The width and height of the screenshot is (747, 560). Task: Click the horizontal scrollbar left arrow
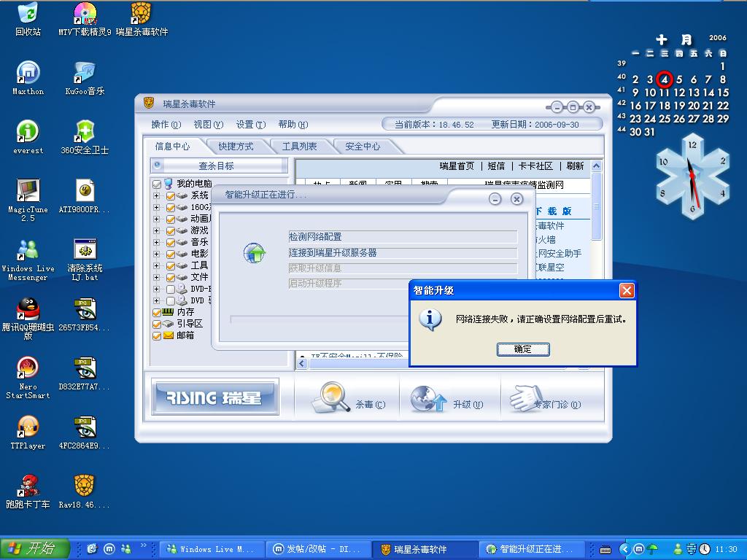click(301, 364)
